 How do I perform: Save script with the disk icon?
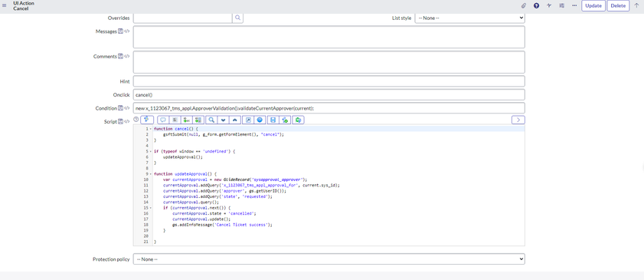coord(273,120)
